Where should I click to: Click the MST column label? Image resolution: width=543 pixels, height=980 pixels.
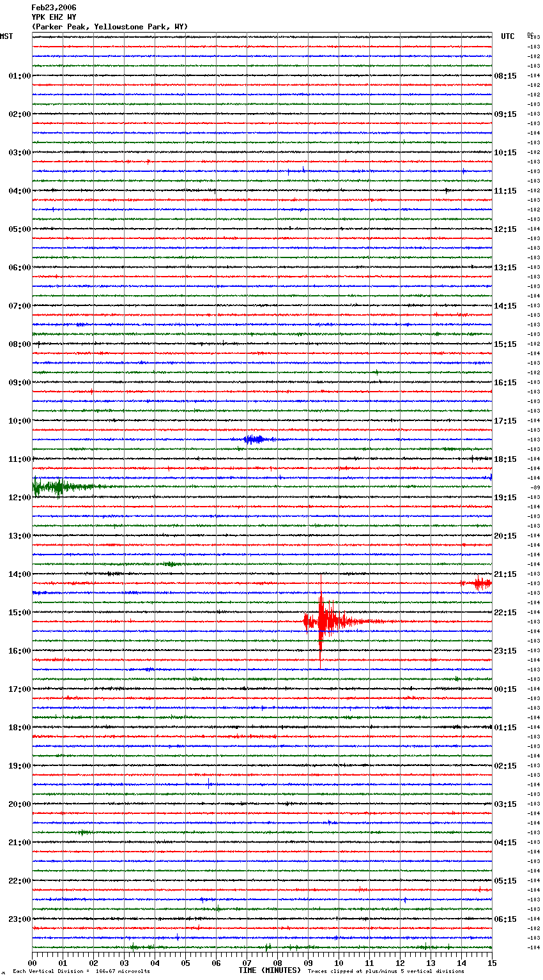6,36
